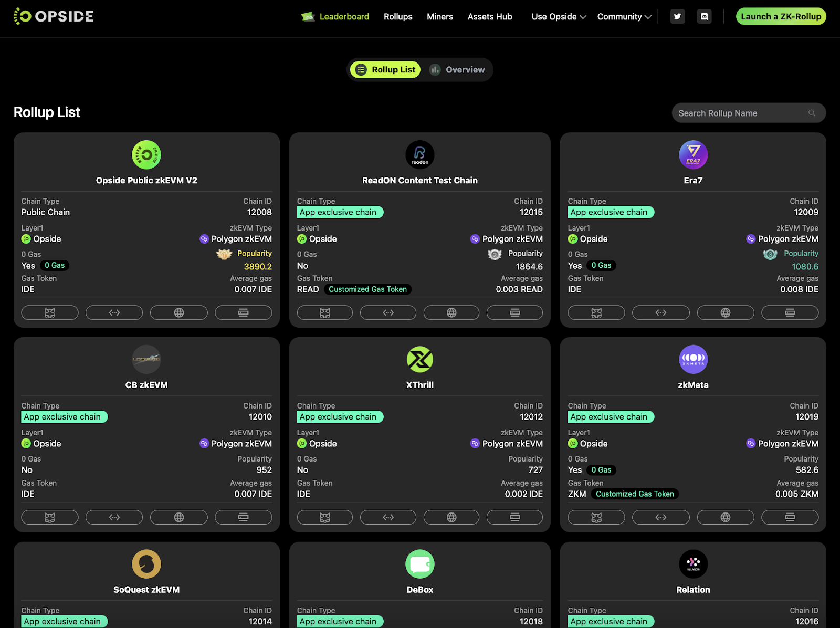
Task: Open zkMeta explorer icon
Action: tap(790, 517)
